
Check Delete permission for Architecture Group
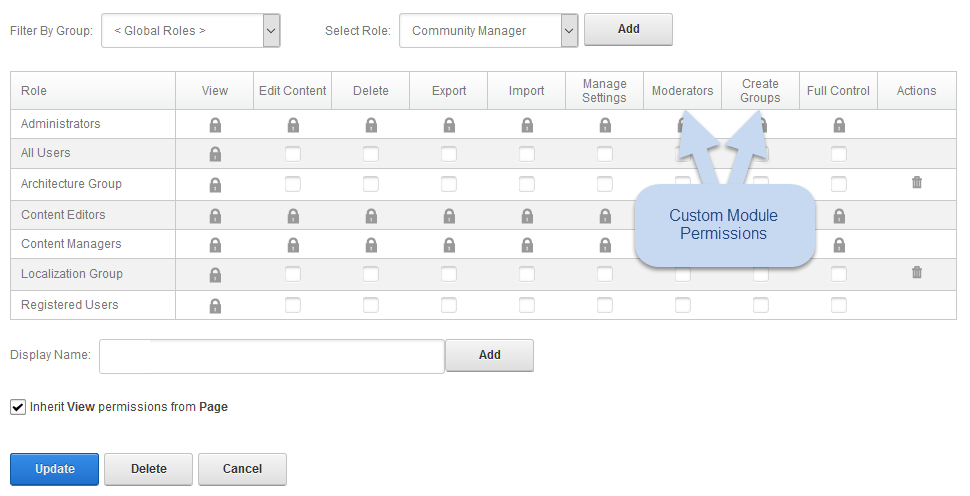click(x=371, y=184)
